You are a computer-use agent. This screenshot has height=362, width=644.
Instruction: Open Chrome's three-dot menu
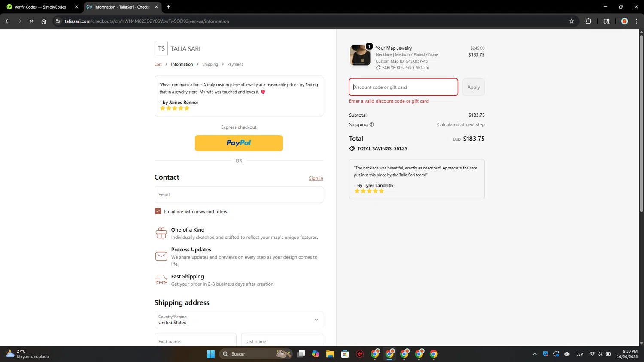[637, 21]
